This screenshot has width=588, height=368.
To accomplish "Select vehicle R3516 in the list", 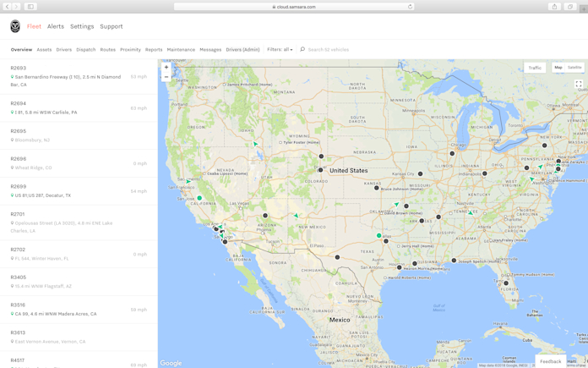I will (79, 310).
